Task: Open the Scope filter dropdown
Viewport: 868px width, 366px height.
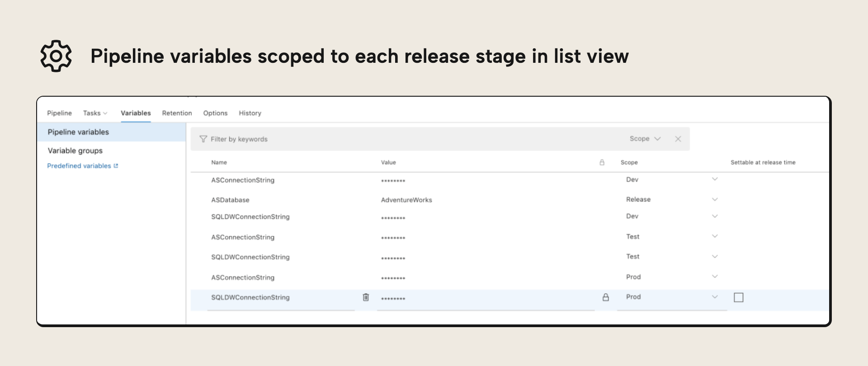Action: point(645,139)
